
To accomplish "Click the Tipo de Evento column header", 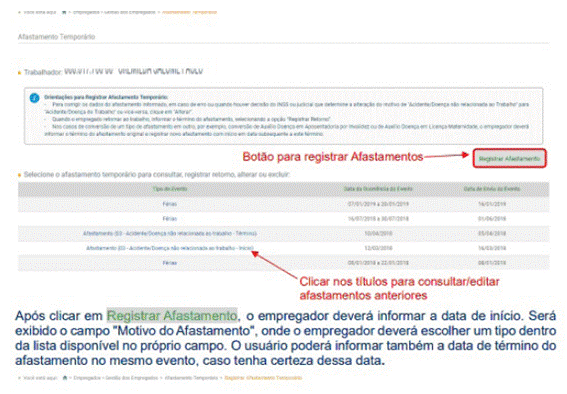I will tap(170, 189).
